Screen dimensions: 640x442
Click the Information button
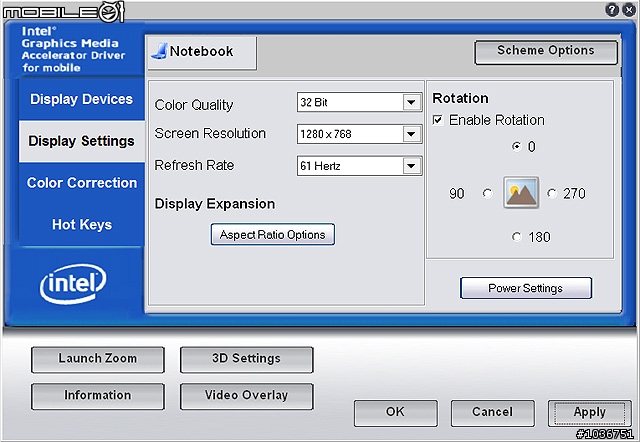click(x=98, y=396)
